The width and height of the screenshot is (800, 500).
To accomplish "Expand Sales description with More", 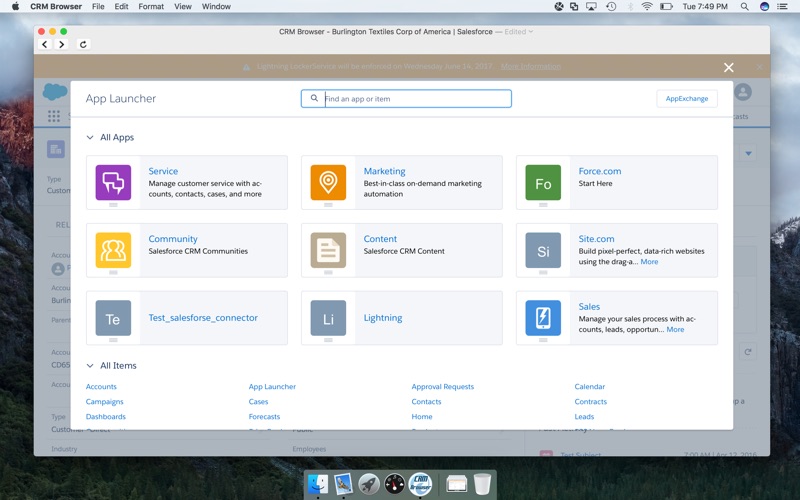I will click(675, 330).
